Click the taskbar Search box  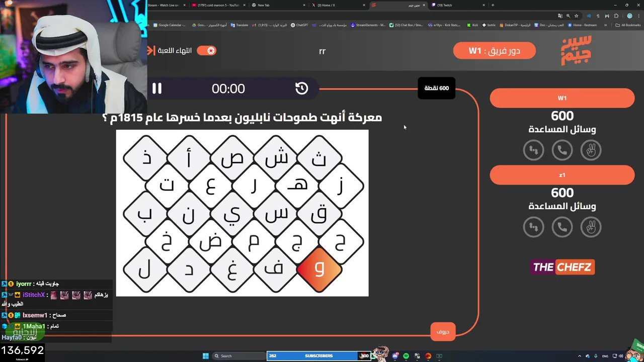pos(239,356)
